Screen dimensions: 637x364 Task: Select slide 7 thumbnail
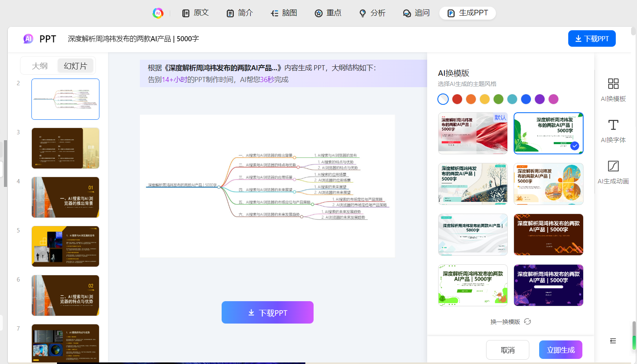pyautogui.click(x=65, y=343)
